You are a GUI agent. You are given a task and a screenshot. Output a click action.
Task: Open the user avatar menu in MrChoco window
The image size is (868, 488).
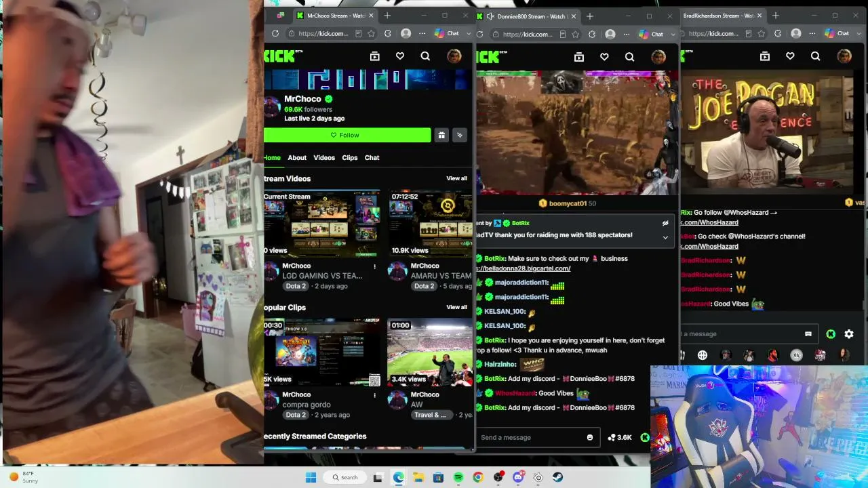pyautogui.click(x=454, y=56)
